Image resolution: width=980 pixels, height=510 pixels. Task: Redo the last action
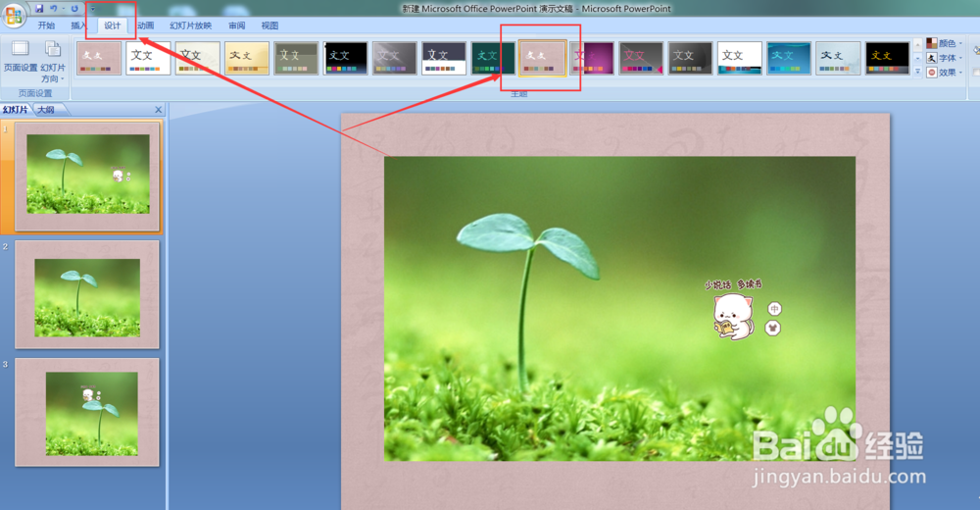coord(74,9)
